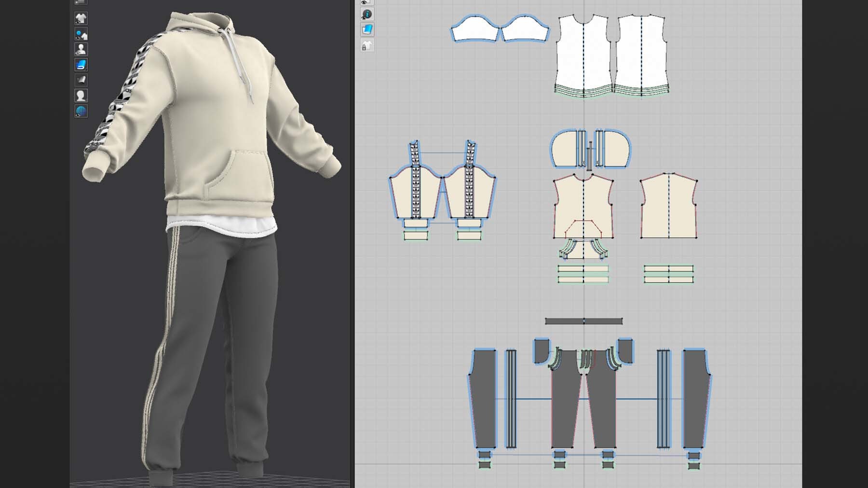The height and width of the screenshot is (488, 868).
Task: Click the info display icon in 2D window
Action: click(367, 14)
